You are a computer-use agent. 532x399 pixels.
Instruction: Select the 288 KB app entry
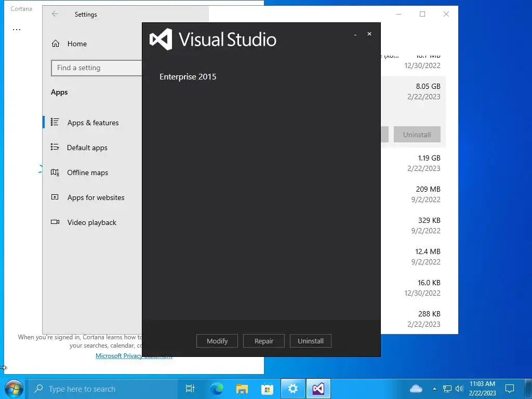pos(413,320)
